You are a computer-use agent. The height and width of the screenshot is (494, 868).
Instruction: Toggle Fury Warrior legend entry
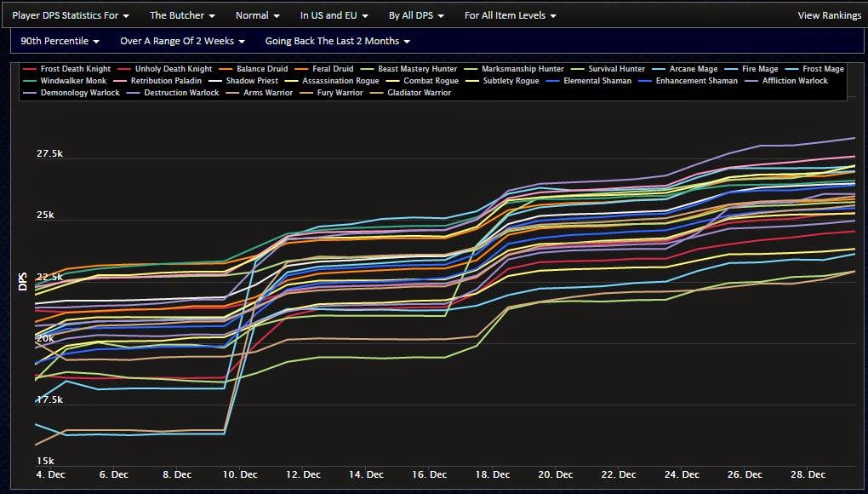[332, 93]
